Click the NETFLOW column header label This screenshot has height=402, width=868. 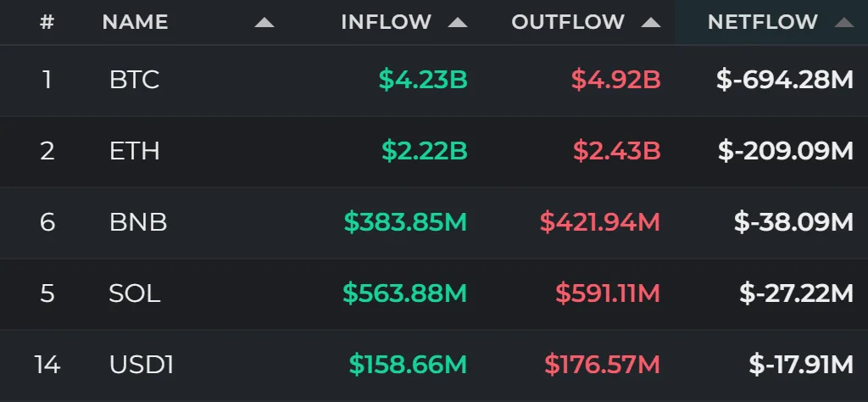click(x=763, y=22)
